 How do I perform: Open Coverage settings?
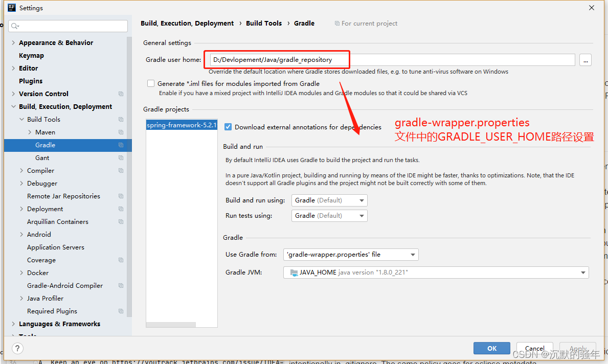pos(41,260)
